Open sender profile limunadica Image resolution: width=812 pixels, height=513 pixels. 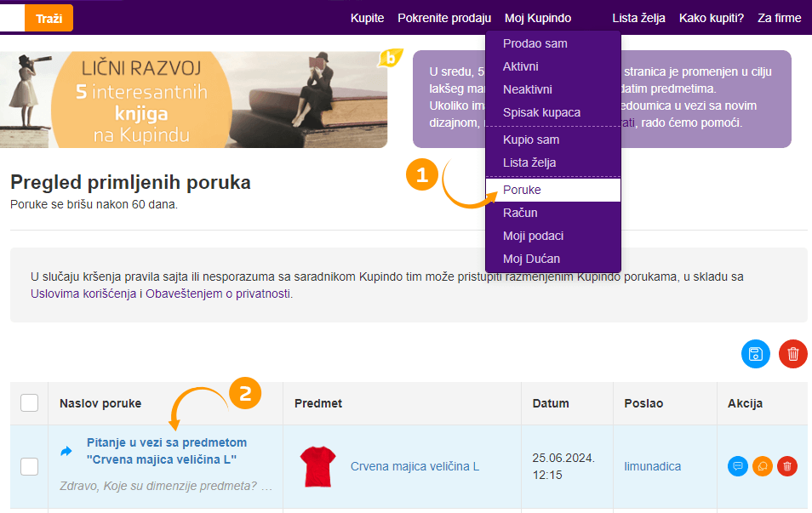[653, 466]
